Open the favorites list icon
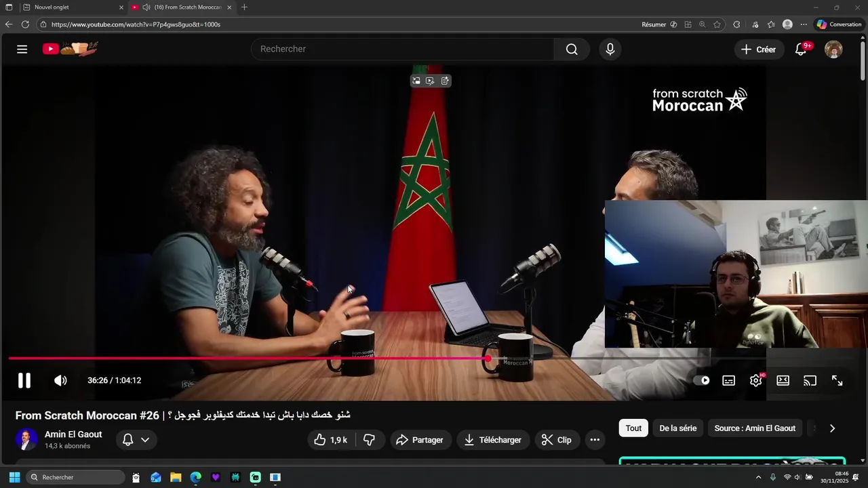The height and width of the screenshot is (488, 868). click(x=771, y=24)
